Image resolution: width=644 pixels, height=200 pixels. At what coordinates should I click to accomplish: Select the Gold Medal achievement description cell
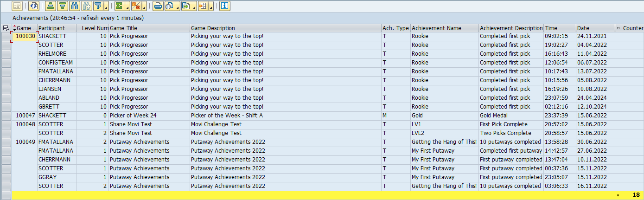point(510,116)
